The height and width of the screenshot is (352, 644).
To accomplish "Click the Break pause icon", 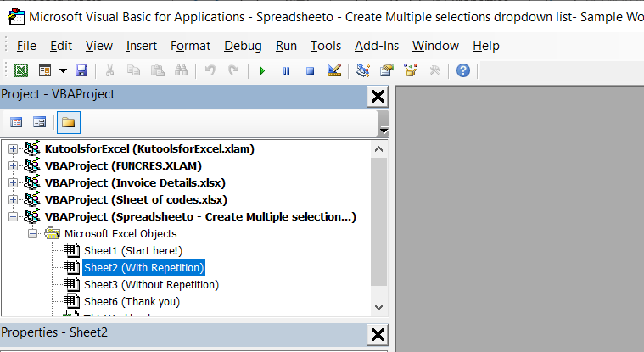I will click(x=286, y=70).
